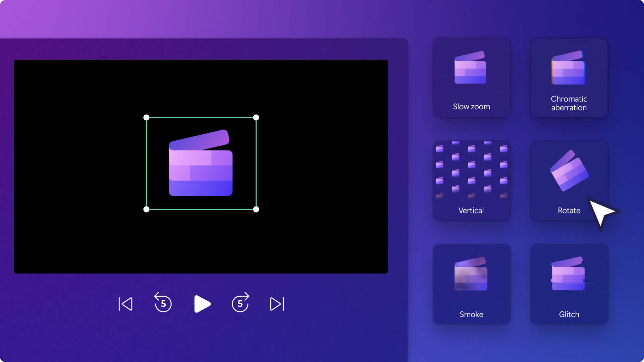
Task: Select the Glitch effect card
Action: tap(569, 284)
